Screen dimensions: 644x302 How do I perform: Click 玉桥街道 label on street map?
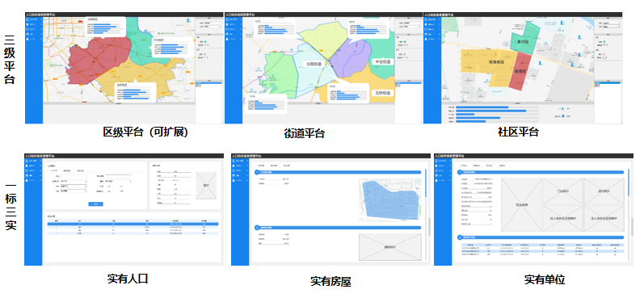[x=383, y=93]
